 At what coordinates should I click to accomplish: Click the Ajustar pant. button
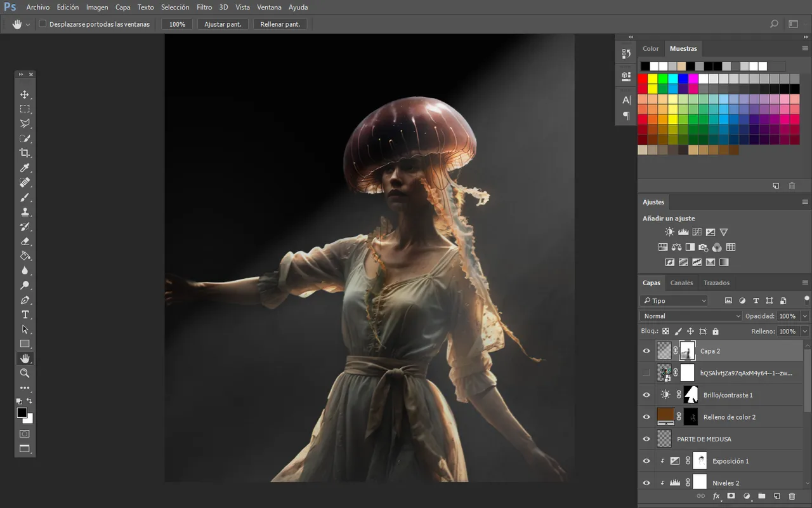pyautogui.click(x=223, y=24)
